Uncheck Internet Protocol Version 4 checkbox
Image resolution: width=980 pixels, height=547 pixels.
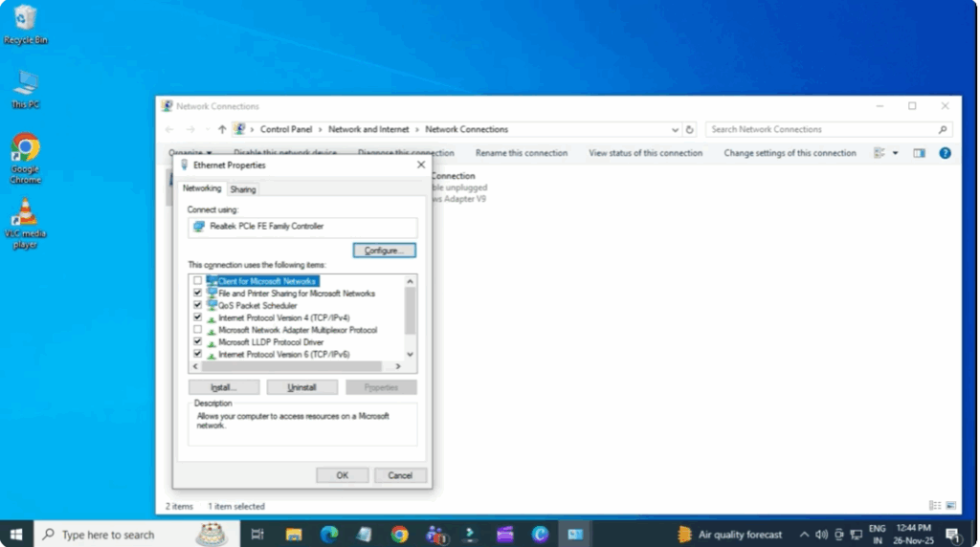pyautogui.click(x=197, y=317)
